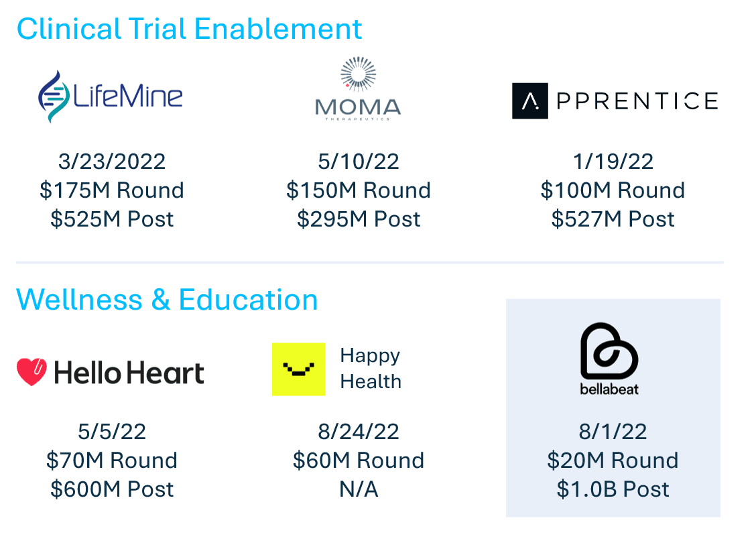756x551 pixels.
Task: Select the N/A valuation under Happy Health
Action: click(359, 489)
